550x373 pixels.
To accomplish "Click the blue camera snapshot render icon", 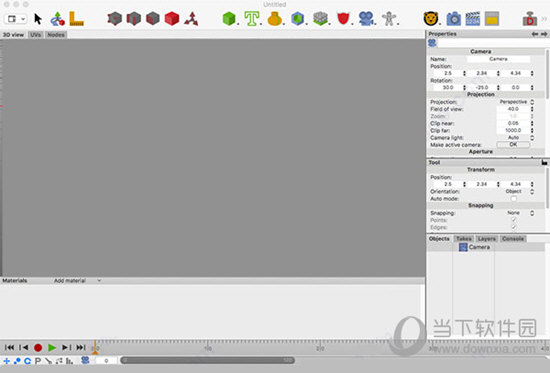I will (453, 19).
